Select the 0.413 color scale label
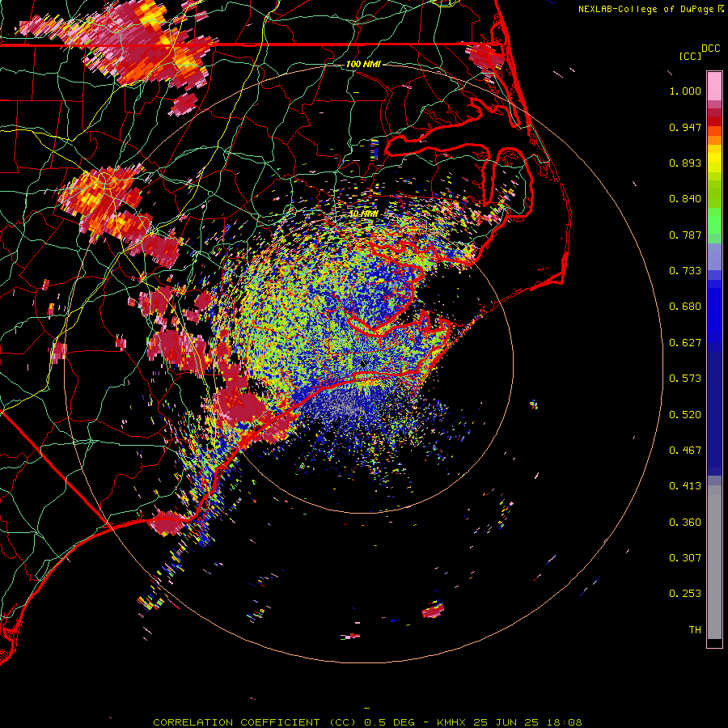The image size is (728, 728). (x=685, y=486)
